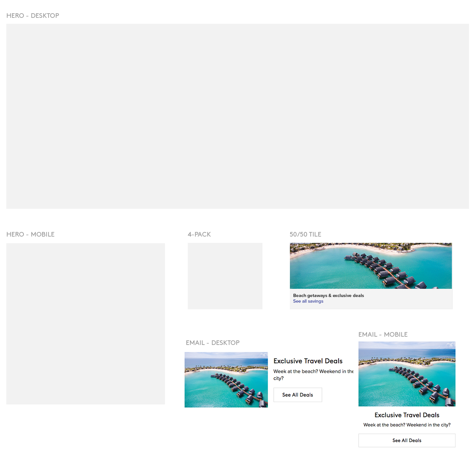
Task: Click Exclusive Travel Deals heading in mobile email
Action: 407,415
